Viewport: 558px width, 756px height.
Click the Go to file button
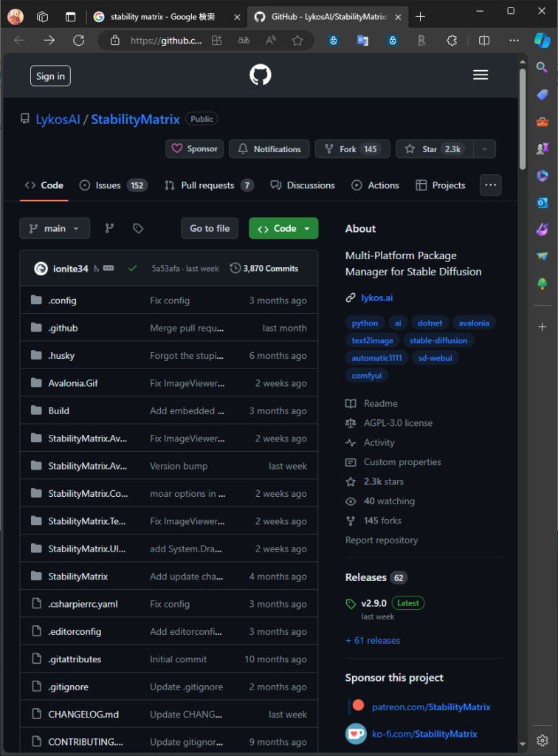point(210,229)
